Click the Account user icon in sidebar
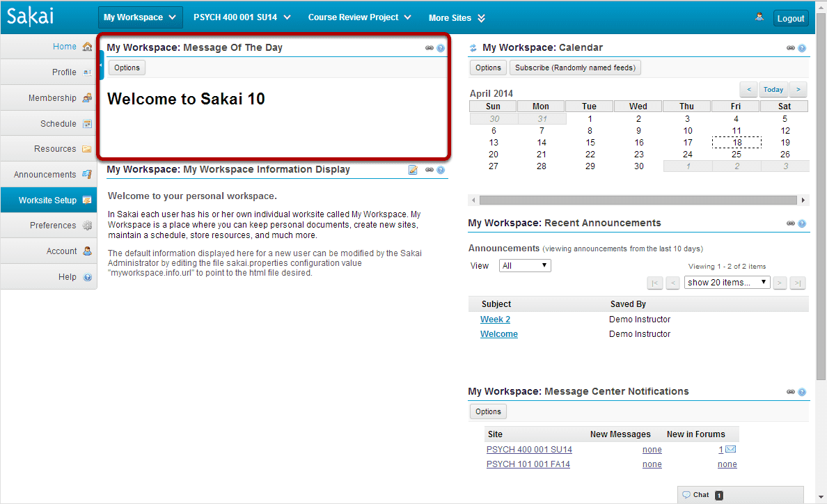 88,251
